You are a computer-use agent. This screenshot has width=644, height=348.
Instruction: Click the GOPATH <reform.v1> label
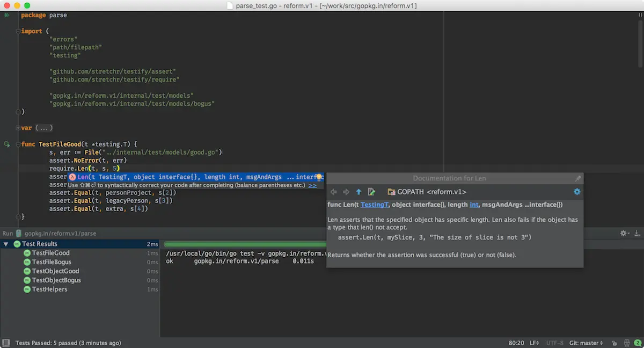(x=432, y=192)
